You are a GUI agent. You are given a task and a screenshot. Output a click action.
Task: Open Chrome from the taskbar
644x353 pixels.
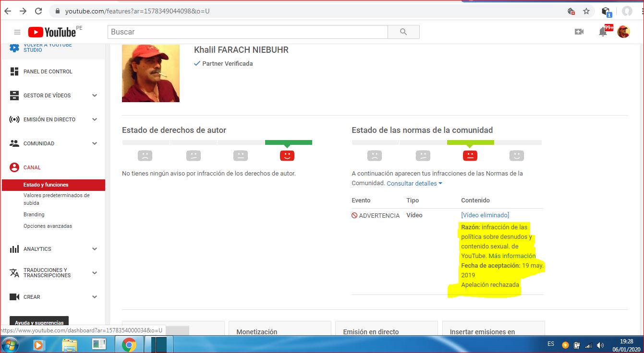pos(129,344)
